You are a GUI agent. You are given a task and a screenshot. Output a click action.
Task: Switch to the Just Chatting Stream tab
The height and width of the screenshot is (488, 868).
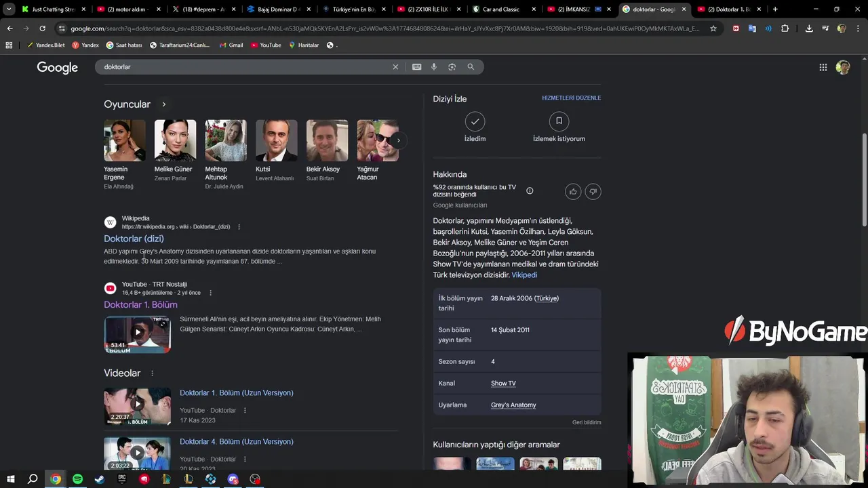(x=54, y=9)
